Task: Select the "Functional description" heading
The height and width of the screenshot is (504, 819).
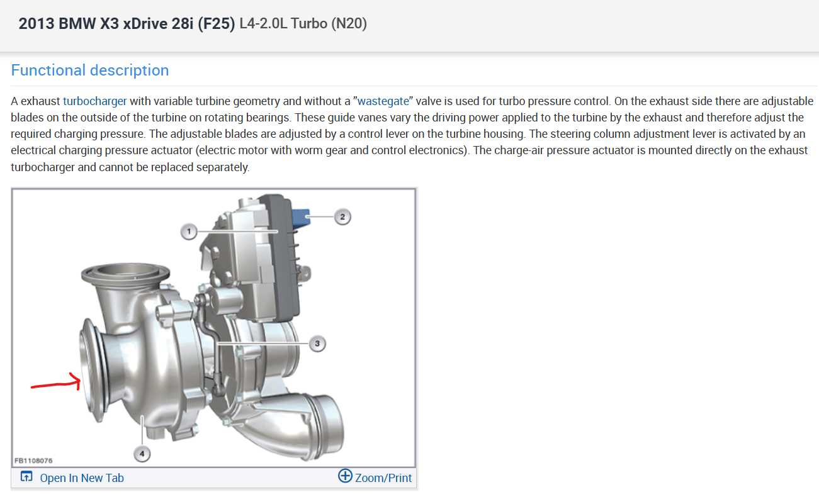Action: [90, 70]
